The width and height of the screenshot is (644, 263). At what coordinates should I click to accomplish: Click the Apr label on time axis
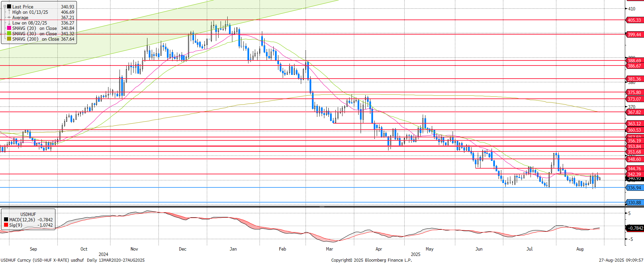coord(379,249)
